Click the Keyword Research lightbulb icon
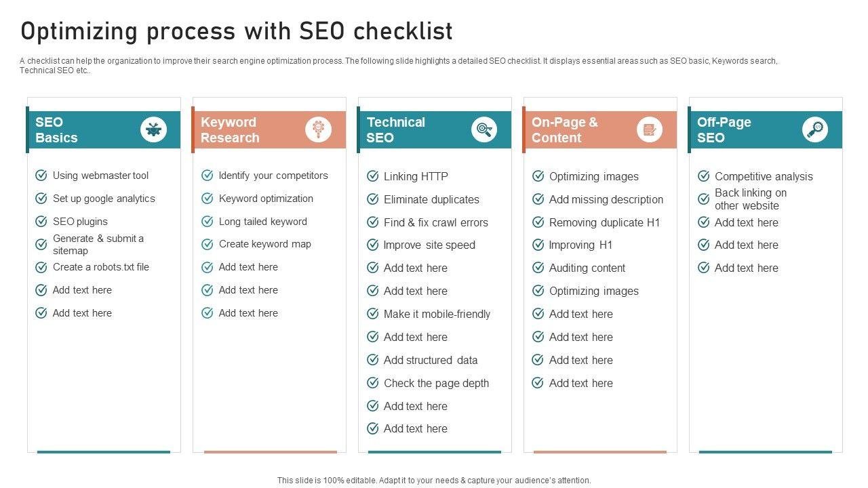Viewport: 868px width, 488px height. pos(318,129)
